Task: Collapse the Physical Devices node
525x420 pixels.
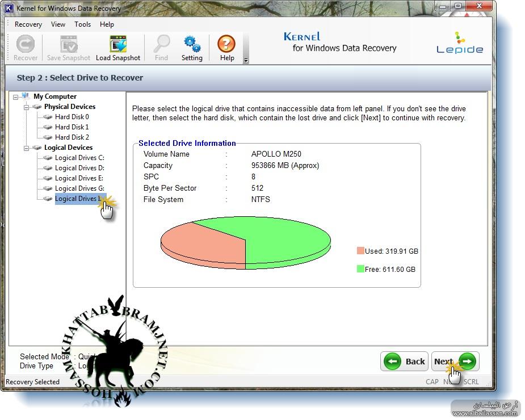Action: tap(26, 107)
